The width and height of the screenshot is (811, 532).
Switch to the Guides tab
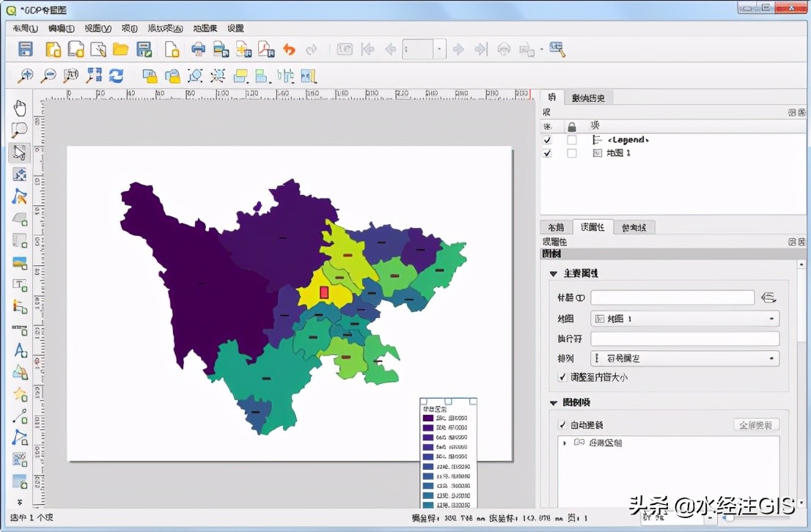point(634,227)
